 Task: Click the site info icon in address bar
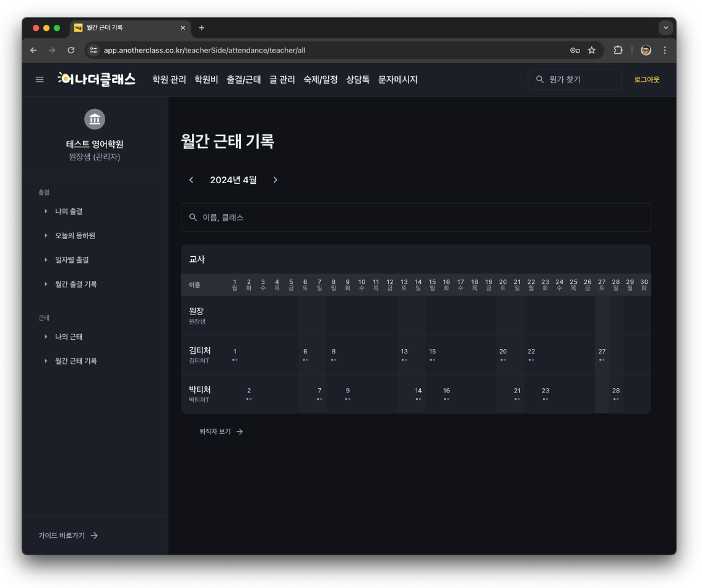coord(93,50)
